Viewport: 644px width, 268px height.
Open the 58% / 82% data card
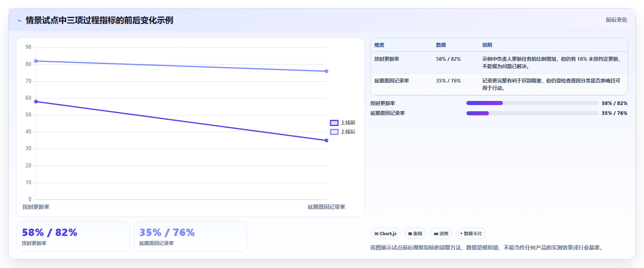tap(73, 236)
